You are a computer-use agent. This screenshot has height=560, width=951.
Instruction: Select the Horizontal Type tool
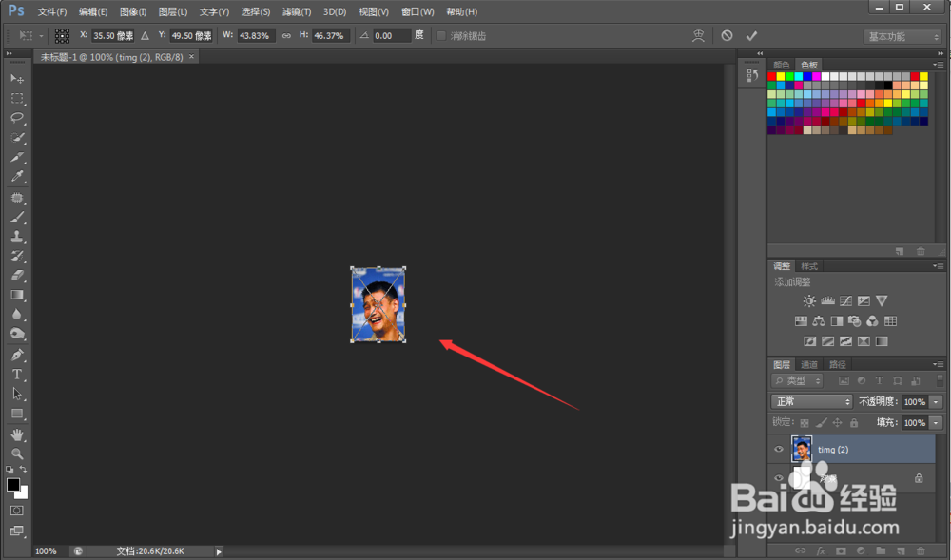point(17,375)
